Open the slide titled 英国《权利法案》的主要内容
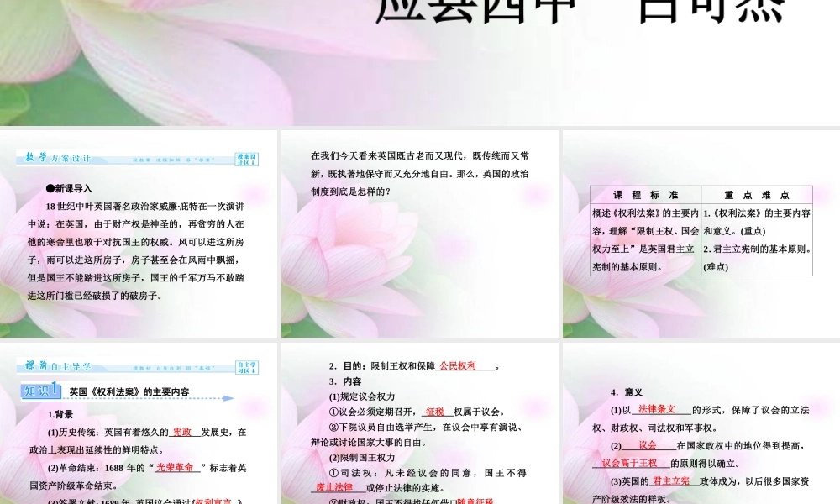Image resolution: width=840 pixels, height=504 pixels. 139,423
